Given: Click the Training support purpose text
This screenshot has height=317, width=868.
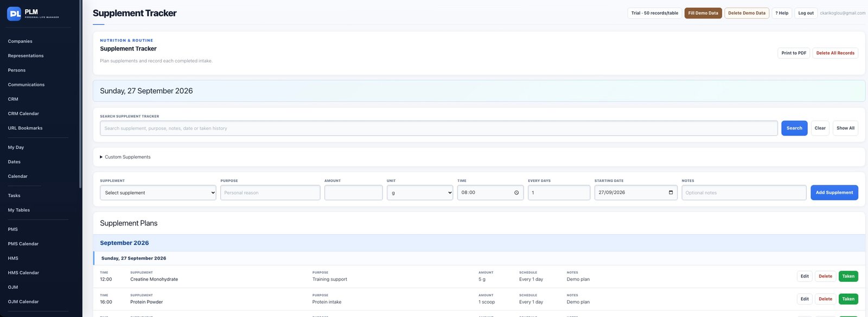Looking at the screenshot, I should click(x=330, y=280).
